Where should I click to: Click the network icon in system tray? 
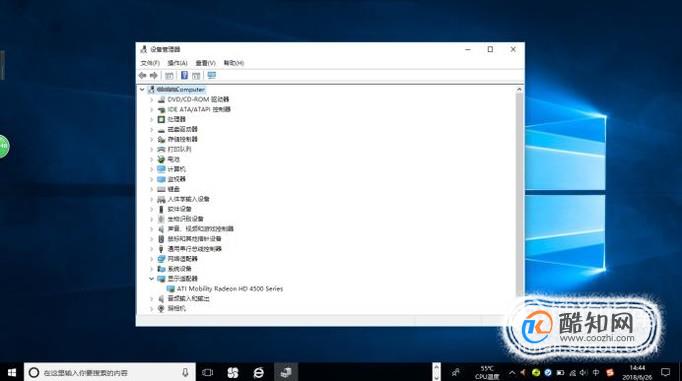tap(572, 373)
